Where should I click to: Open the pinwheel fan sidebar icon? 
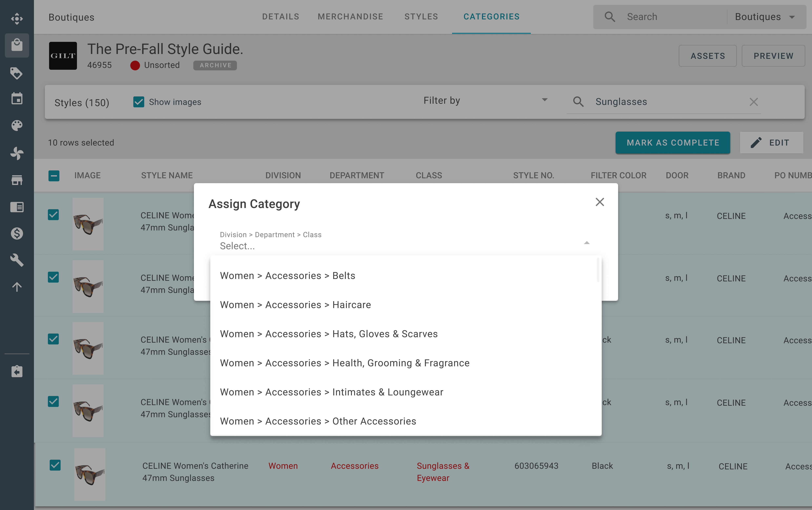pos(17,153)
